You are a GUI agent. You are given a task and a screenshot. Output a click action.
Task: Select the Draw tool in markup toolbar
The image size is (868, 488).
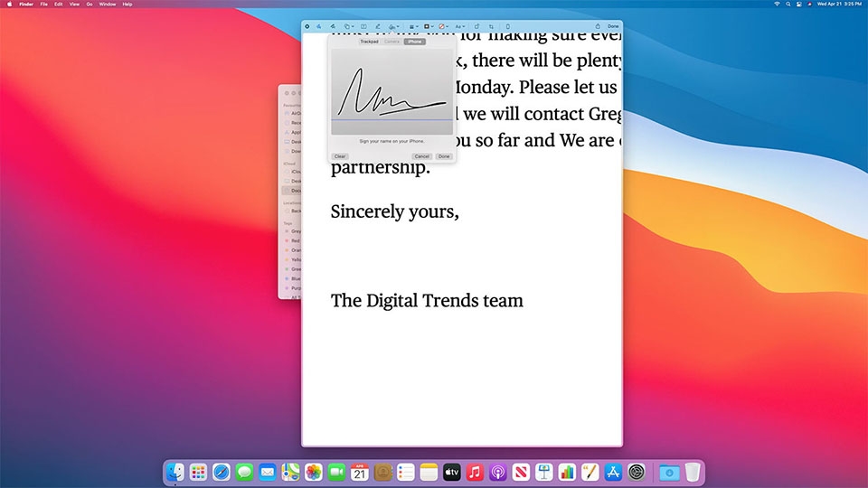point(333,26)
